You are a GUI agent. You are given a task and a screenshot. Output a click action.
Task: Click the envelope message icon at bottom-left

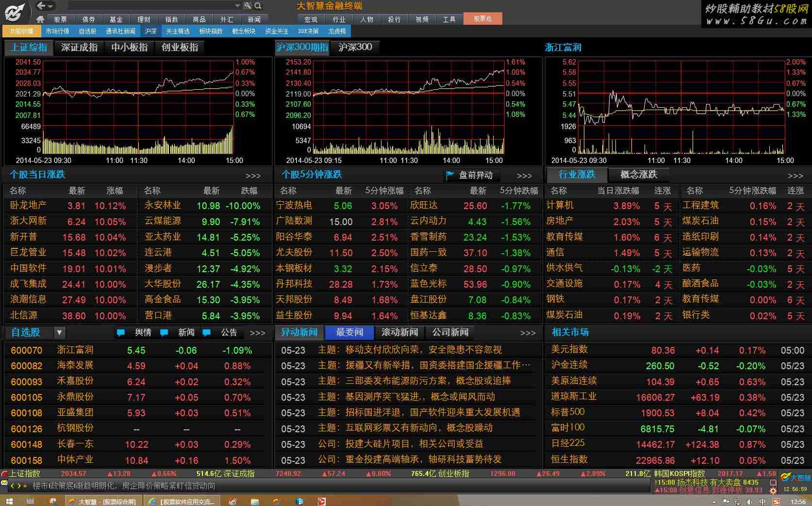[4, 483]
